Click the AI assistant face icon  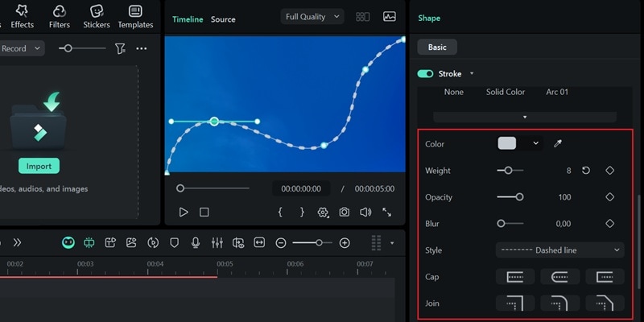coord(68,243)
